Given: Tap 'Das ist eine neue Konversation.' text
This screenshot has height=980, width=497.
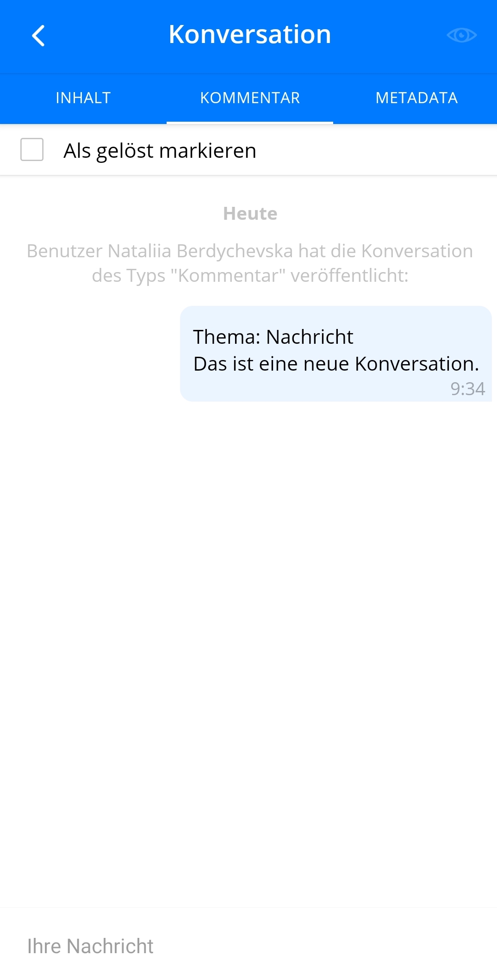Looking at the screenshot, I should pos(336,364).
